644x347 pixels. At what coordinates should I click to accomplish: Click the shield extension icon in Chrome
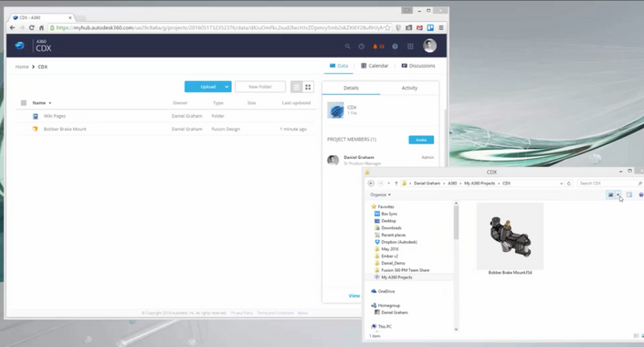[x=398, y=27]
